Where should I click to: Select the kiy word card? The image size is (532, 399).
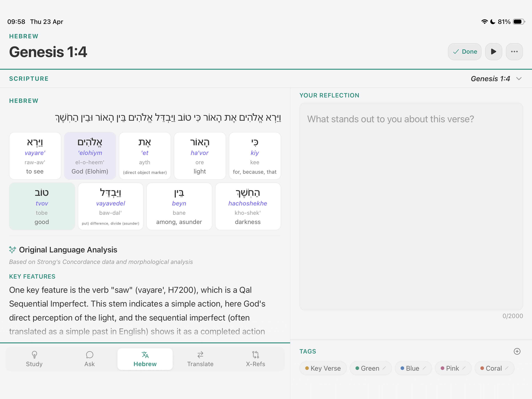tap(255, 156)
